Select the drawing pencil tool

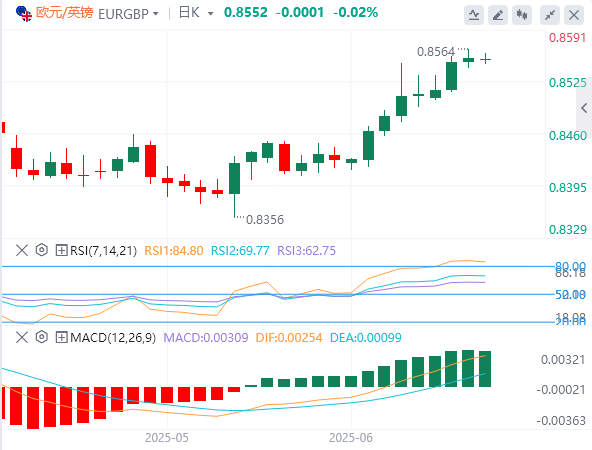(x=498, y=15)
